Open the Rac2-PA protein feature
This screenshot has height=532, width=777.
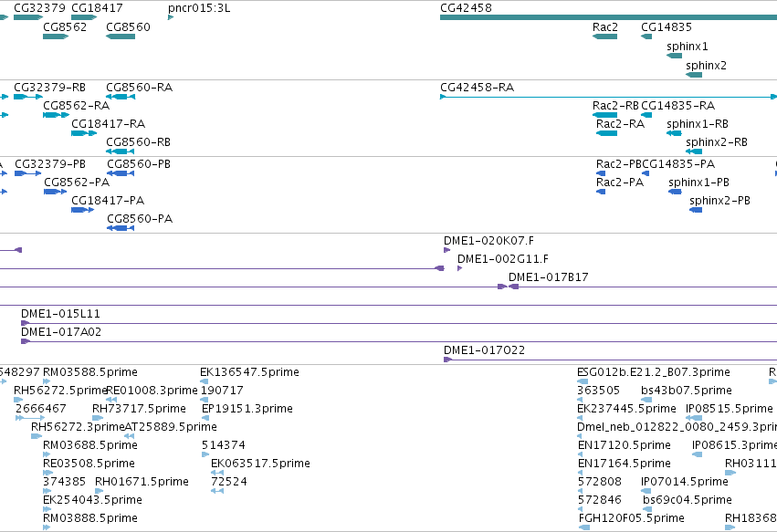pyautogui.click(x=601, y=192)
